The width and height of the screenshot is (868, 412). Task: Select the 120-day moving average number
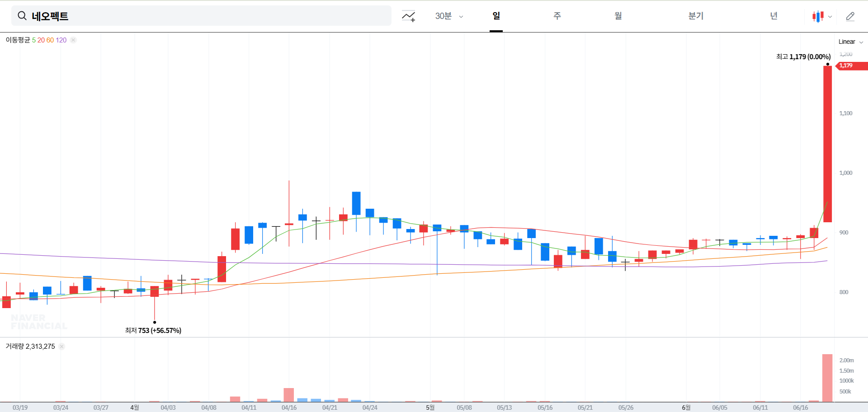tap(61, 40)
